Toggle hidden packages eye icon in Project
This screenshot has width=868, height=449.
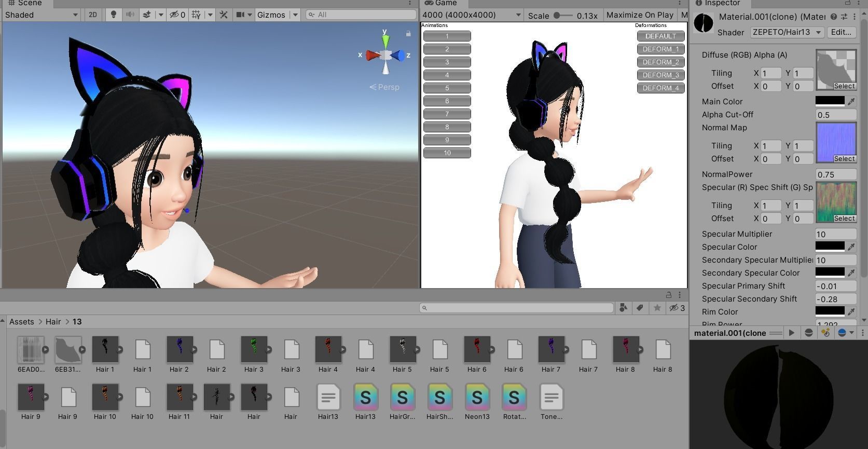tap(677, 308)
